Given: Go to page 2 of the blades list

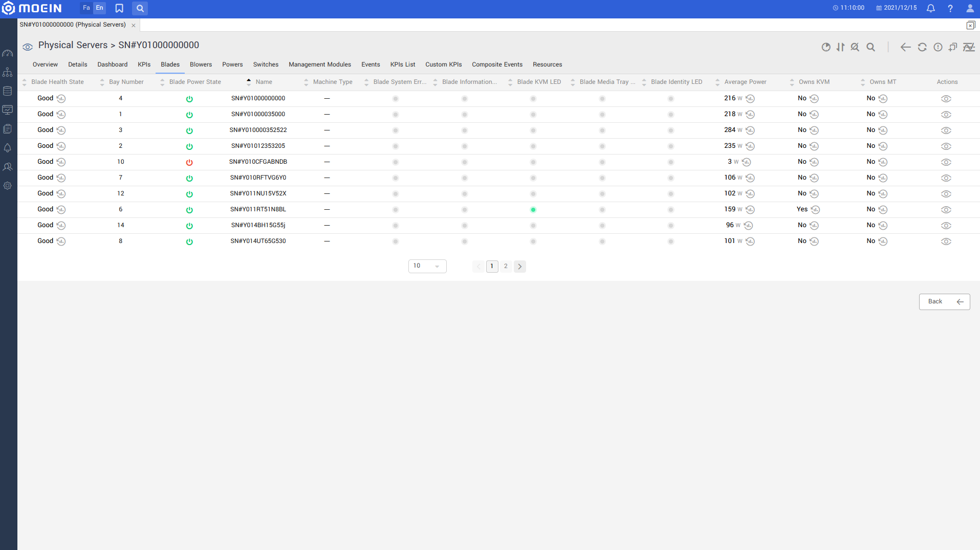Looking at the screenshot, I should click(506, 266).
